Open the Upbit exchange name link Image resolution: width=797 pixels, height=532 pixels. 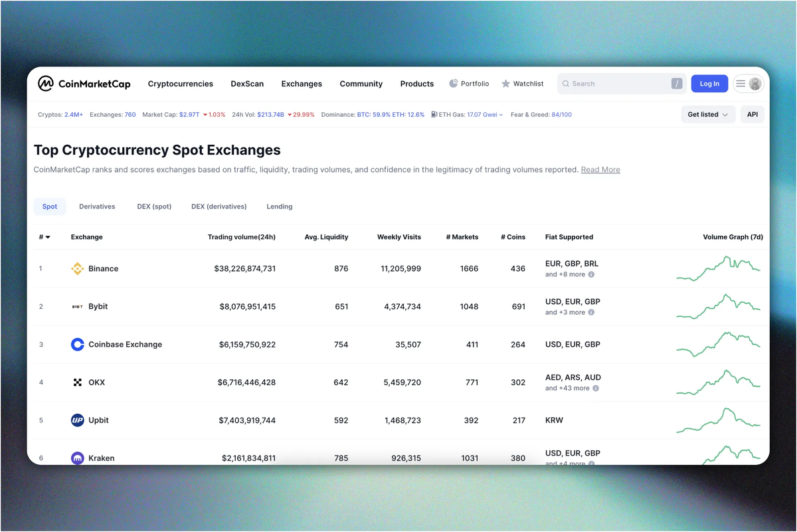tap(99, 420)
